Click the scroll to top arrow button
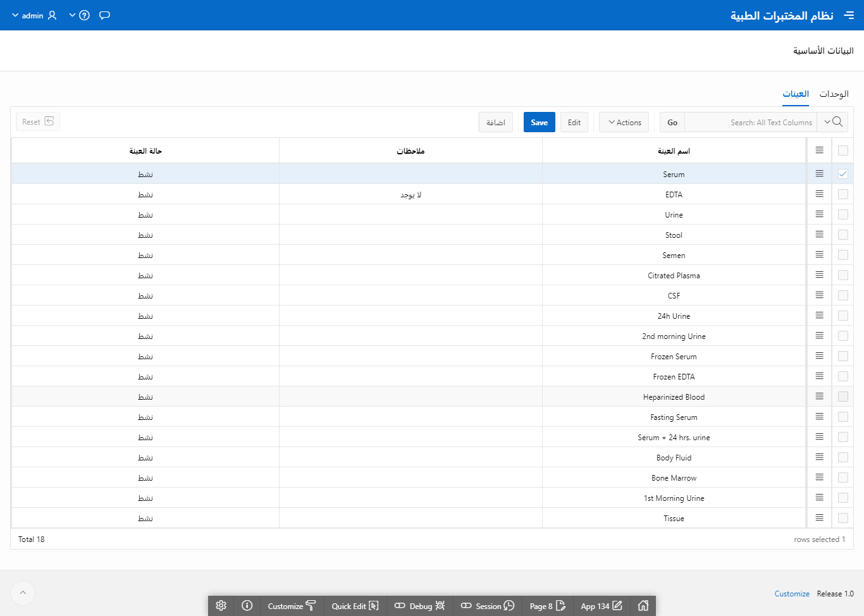Screen dimensions: 864x616 23,593
